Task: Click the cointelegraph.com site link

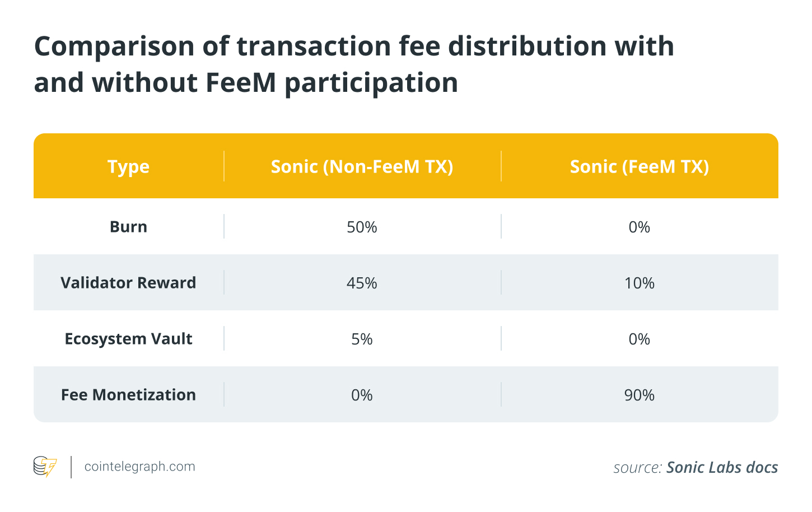Action: (139, 467)
